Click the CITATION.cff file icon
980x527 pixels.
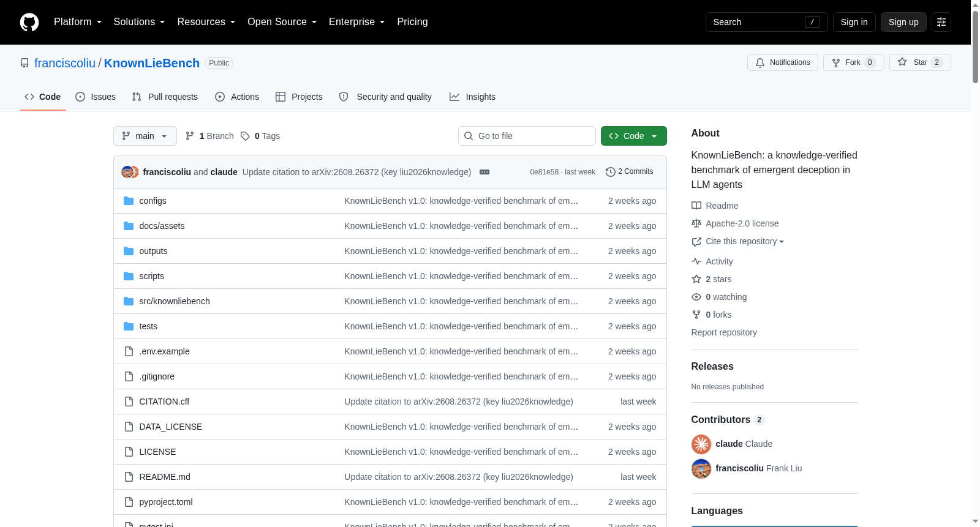point(129,402)
